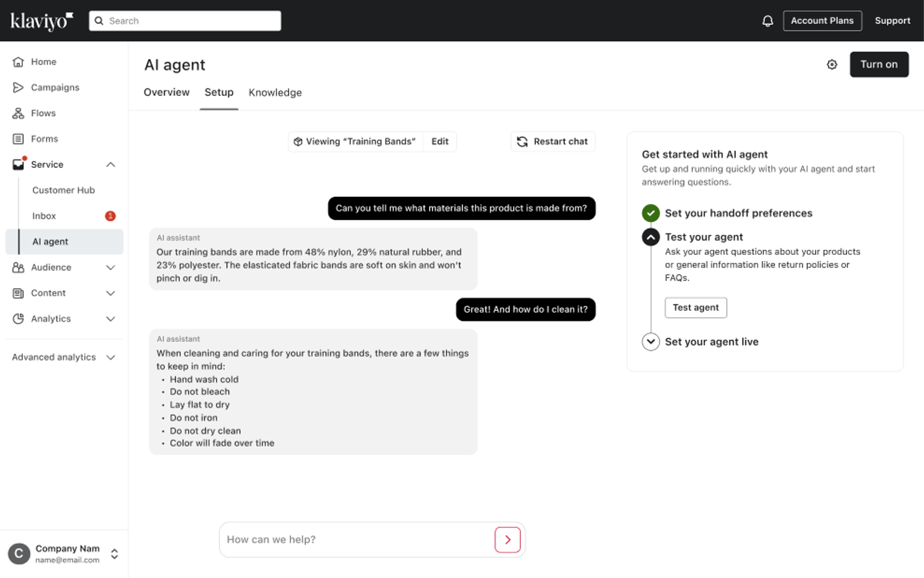
Task: Send message with the arrow button
Action: point(508,540)
